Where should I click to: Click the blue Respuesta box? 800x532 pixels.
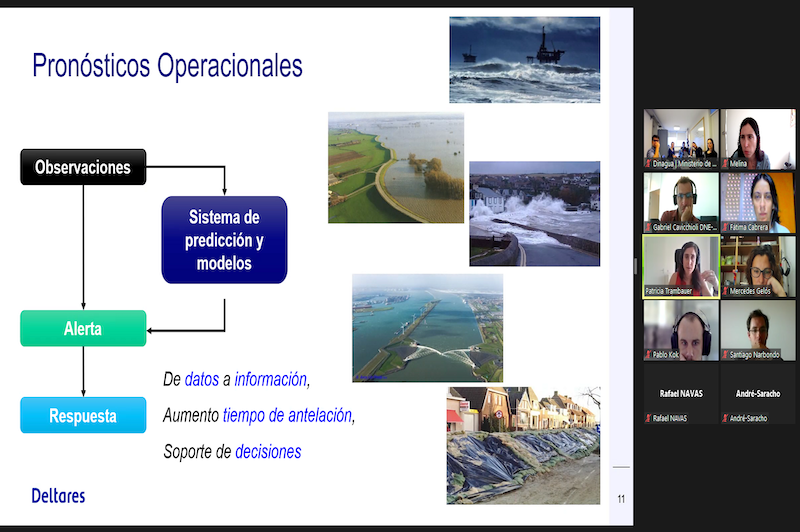[83, 415]
